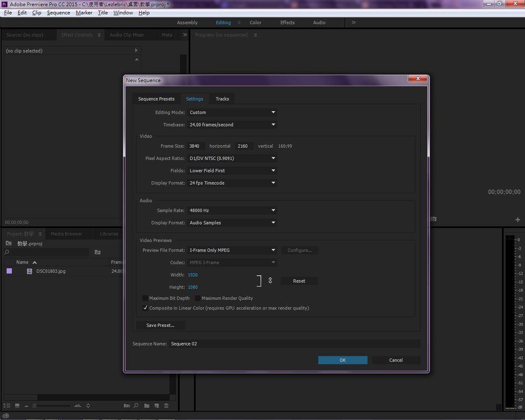Click the parent folder icon beside 教學.prproj
The width and height of the screenshot is (525, 420).
pos(9,243)
